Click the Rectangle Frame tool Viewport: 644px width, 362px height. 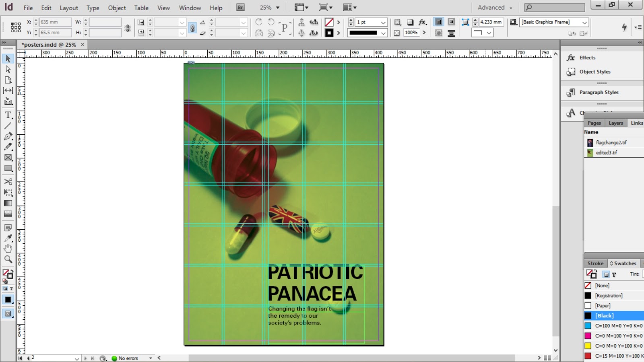coord(8,158)
